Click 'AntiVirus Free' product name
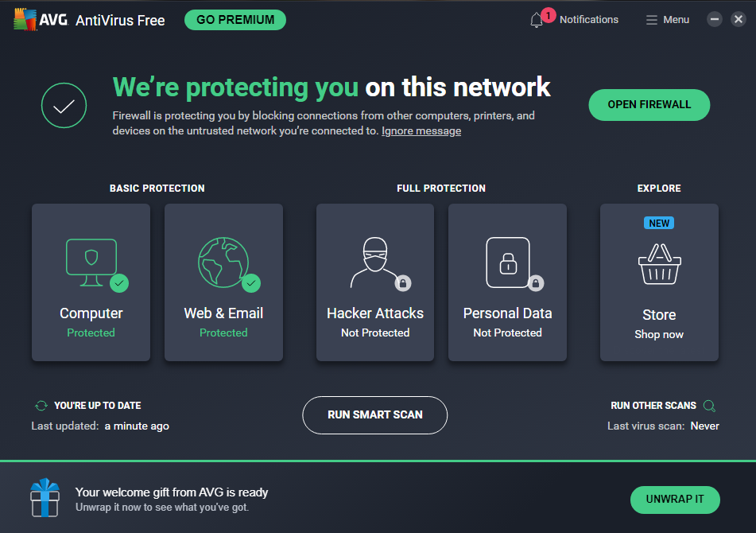 point(120,20)
